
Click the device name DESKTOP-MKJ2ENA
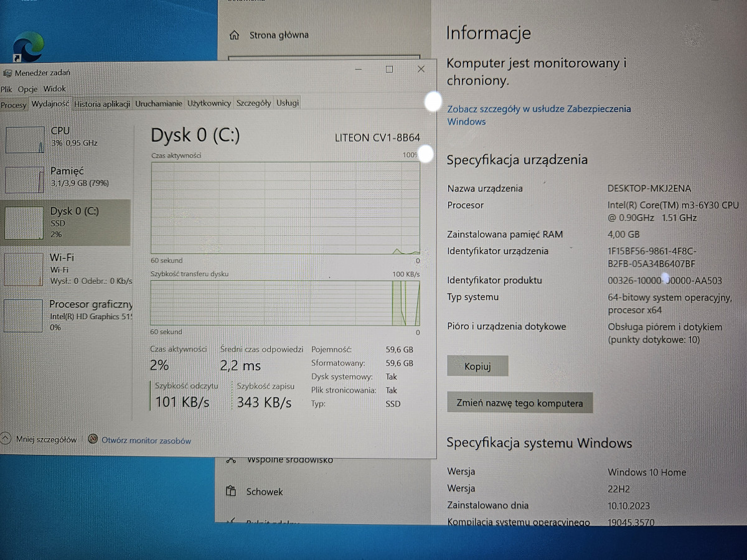pos(649,189)
